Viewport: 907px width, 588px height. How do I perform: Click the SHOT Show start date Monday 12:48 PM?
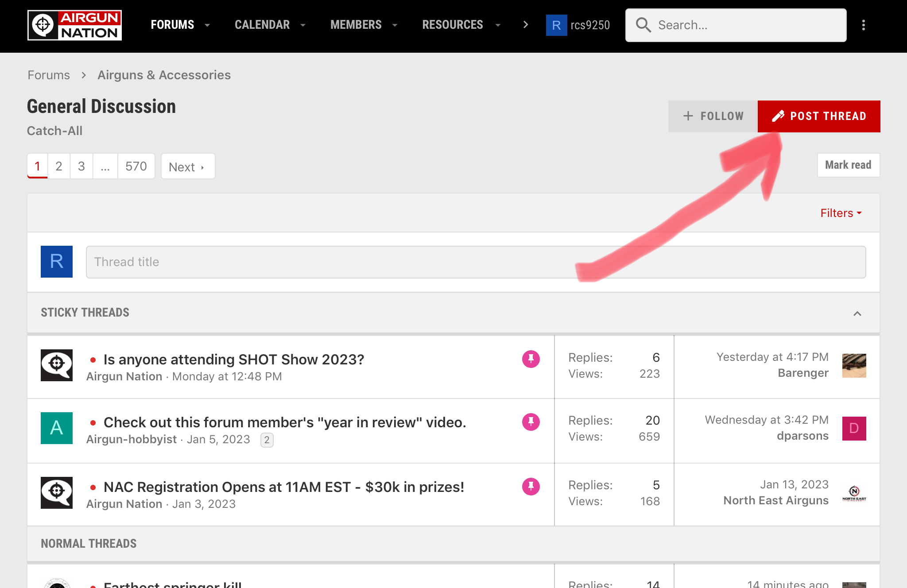click(227, 376)
